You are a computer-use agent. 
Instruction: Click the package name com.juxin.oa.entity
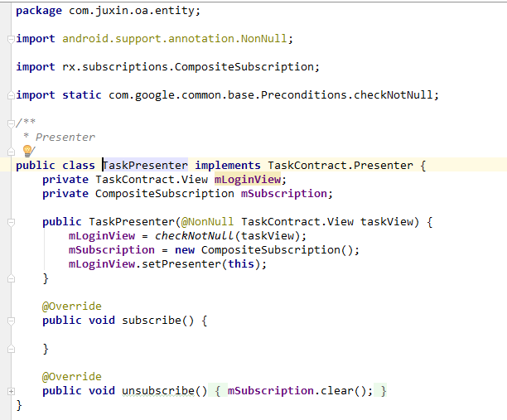click(x=132, y=11)
